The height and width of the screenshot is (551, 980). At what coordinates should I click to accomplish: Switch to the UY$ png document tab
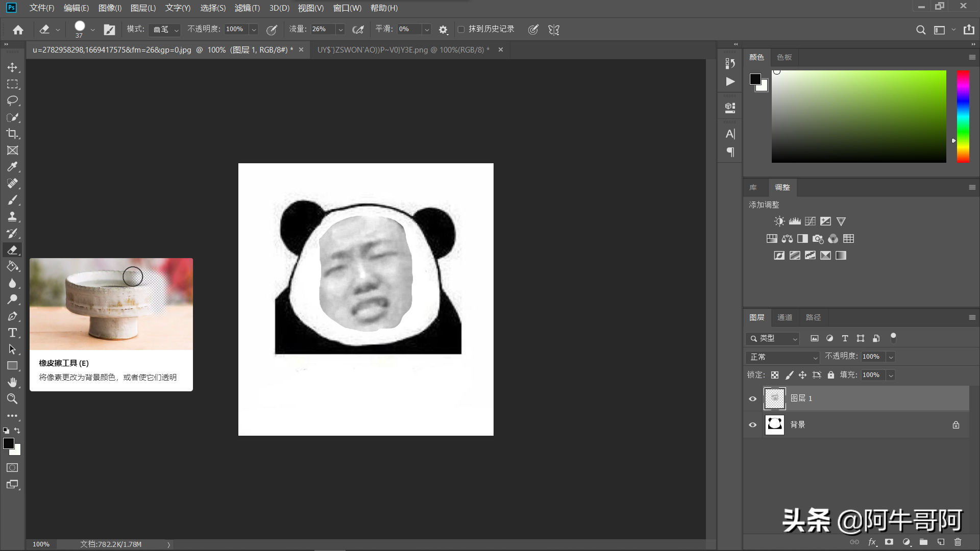(403, 50)
